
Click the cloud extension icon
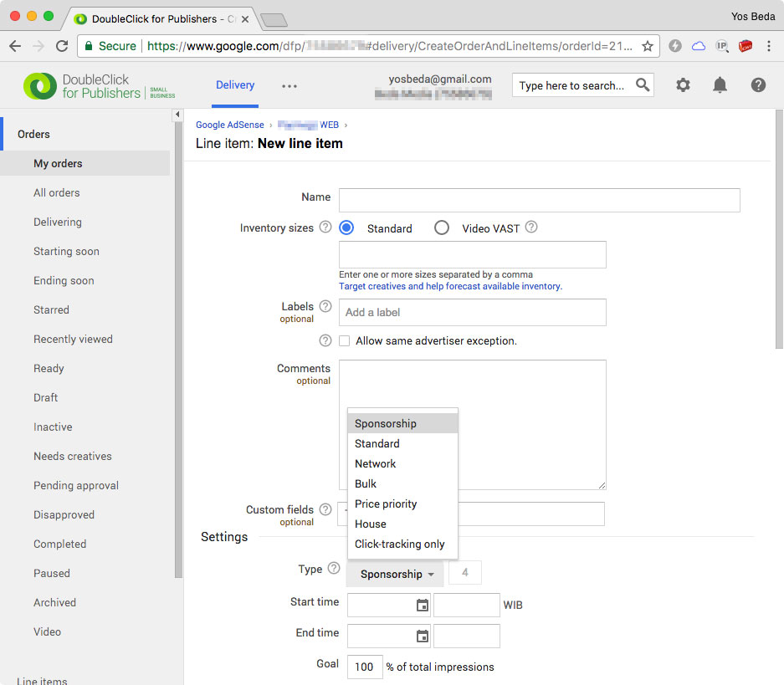point(699,46)
